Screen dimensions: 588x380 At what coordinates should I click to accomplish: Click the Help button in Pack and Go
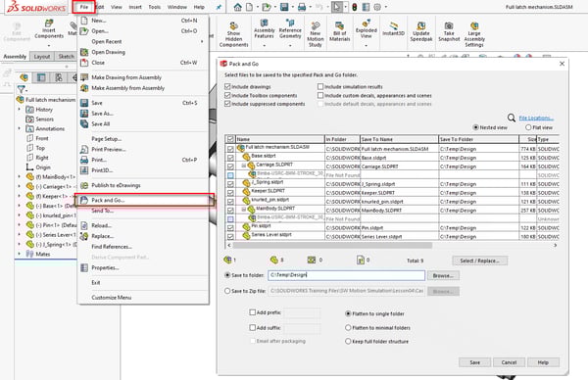(543, 362)
